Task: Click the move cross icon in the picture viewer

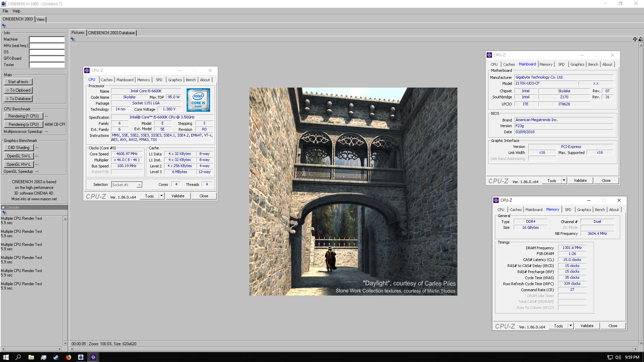Action: click(x=635, y=39)
